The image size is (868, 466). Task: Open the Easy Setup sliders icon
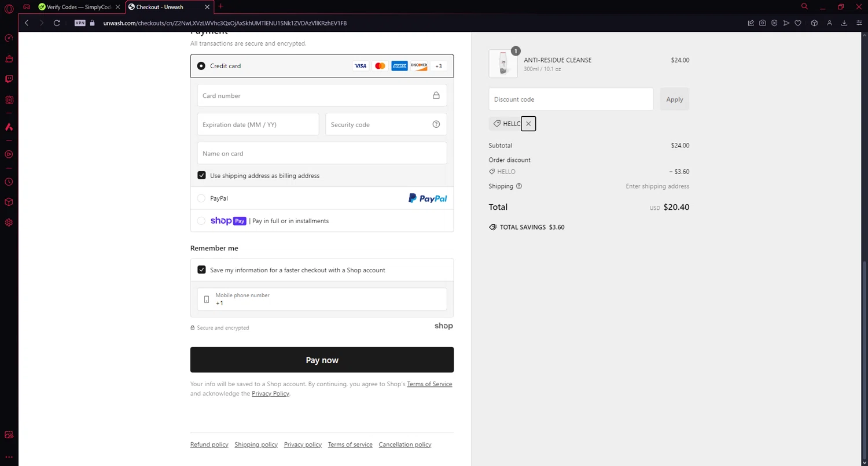(858, 23)
